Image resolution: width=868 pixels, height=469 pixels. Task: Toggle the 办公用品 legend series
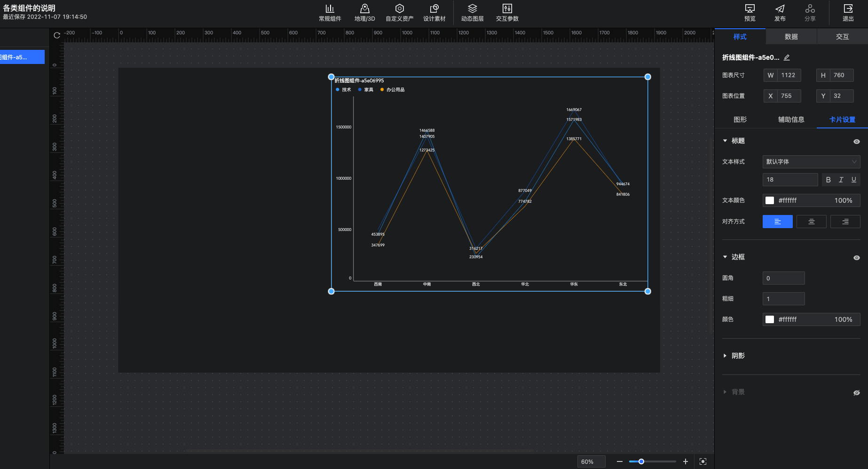point(393,89)
